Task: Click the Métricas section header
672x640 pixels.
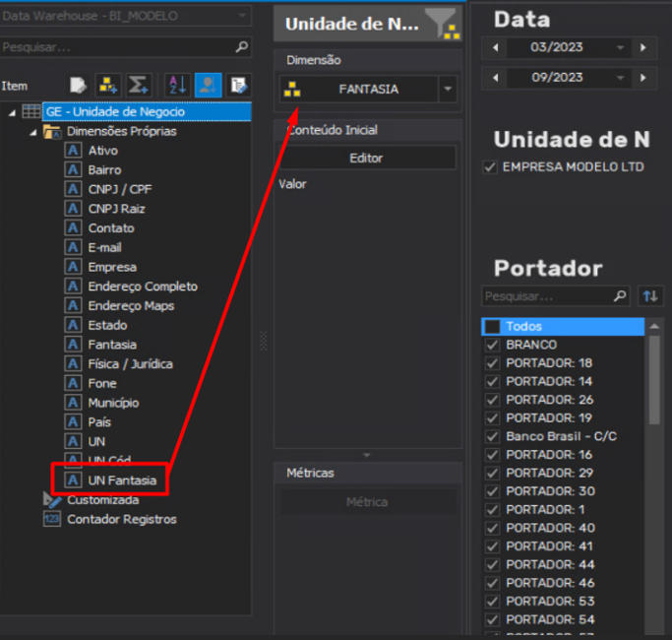Action: 368,473
